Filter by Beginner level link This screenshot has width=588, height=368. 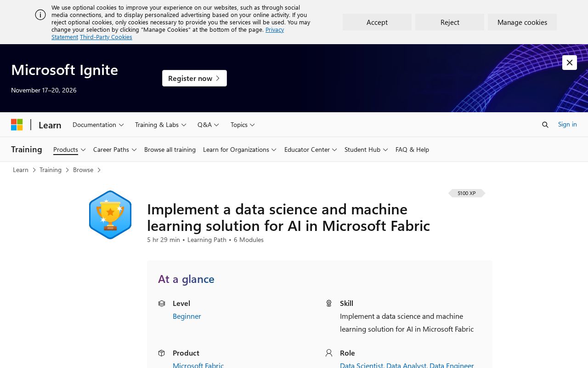tap(187, 316)
